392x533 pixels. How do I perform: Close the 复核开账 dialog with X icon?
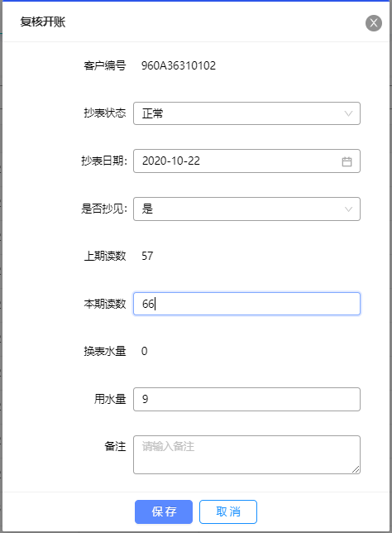click(374, 23)
